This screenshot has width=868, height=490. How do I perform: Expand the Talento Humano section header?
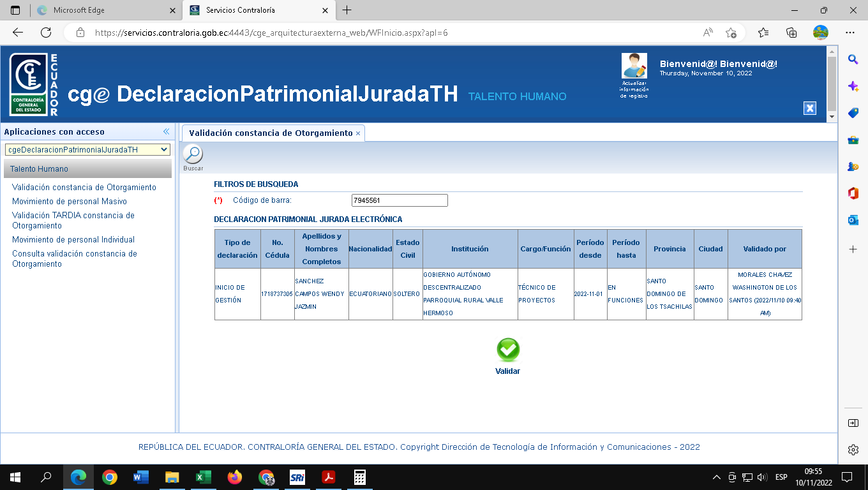(87, 169)
